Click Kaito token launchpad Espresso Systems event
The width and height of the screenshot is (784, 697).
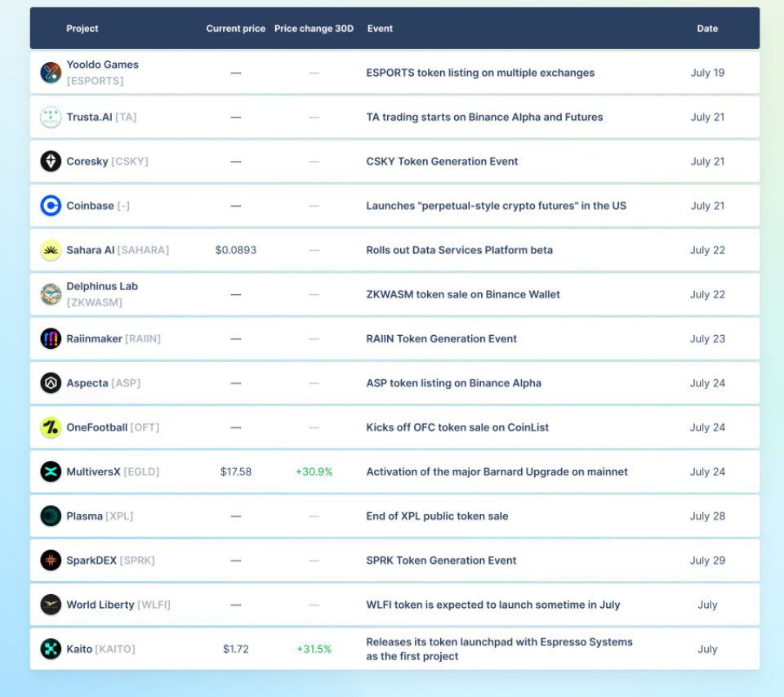pos(499,649)
